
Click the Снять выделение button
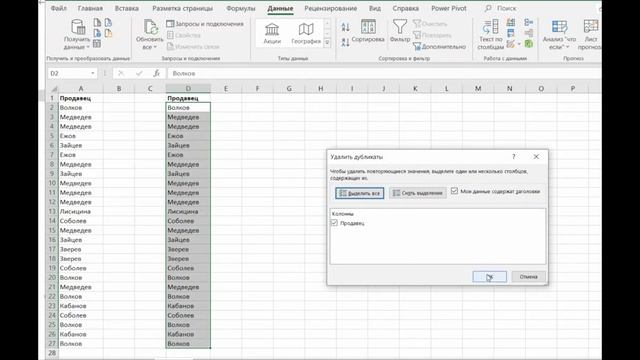[x=418, y=193]
